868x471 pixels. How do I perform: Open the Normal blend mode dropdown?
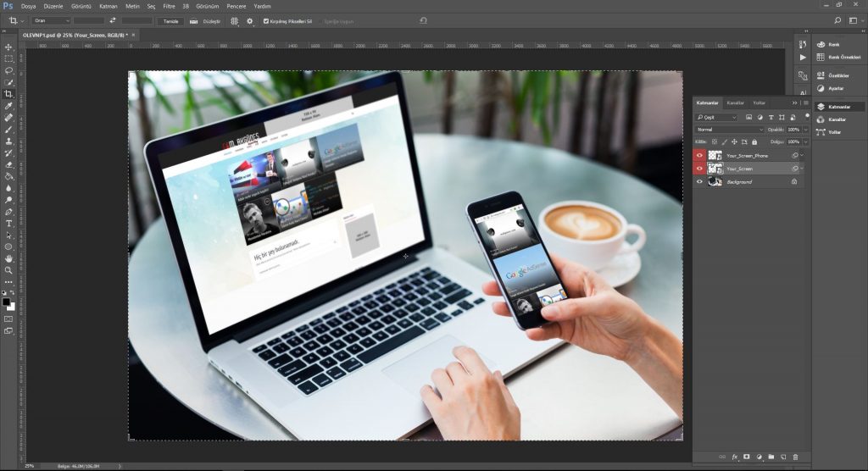(x=729, y=130)
